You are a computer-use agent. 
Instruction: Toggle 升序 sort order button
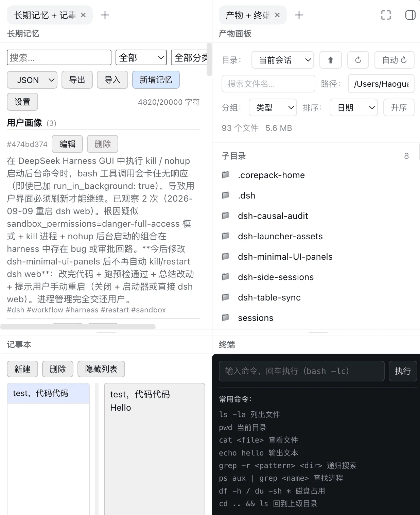pos(399,107)
